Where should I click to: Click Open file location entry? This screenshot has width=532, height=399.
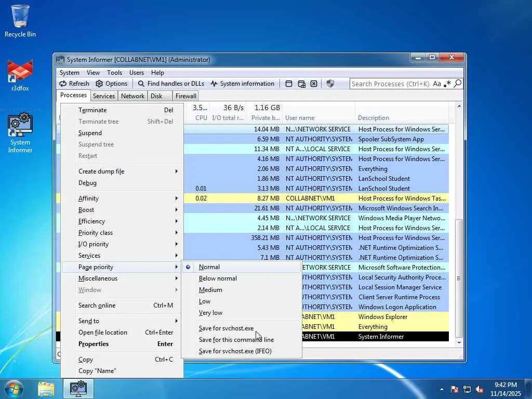coord(122,332)
